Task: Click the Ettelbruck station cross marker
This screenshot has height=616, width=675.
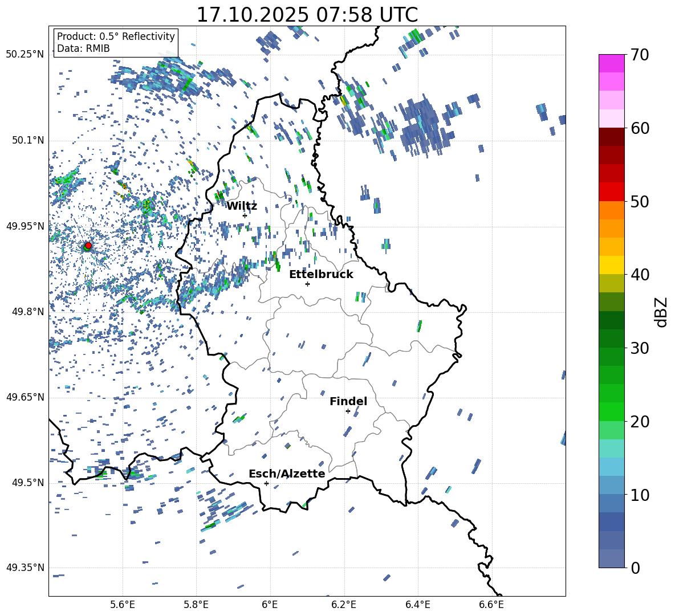Action: 307,284
